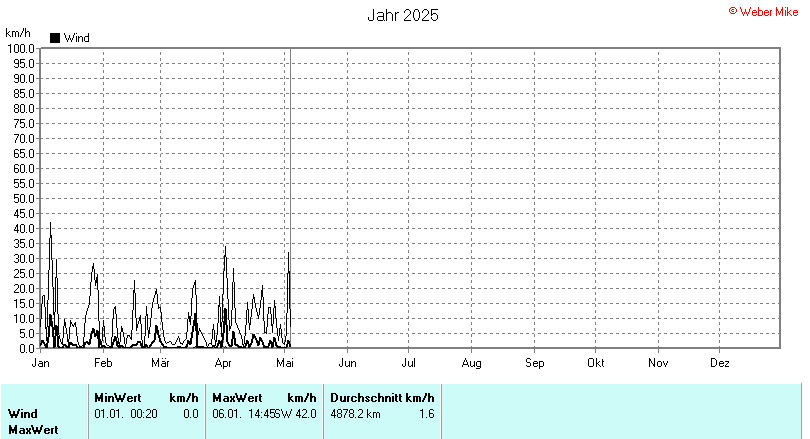Click the 45.0 y-axis value

tap(23, 214)
